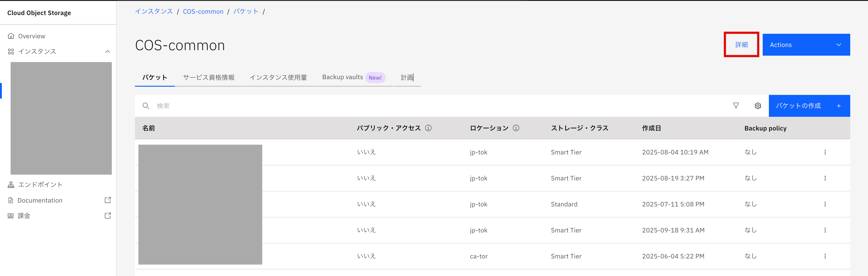Image resolution: width=868 pixels, height=276 pixels.
Task: Click external link icon next to 課金
Action: (108, 216)
